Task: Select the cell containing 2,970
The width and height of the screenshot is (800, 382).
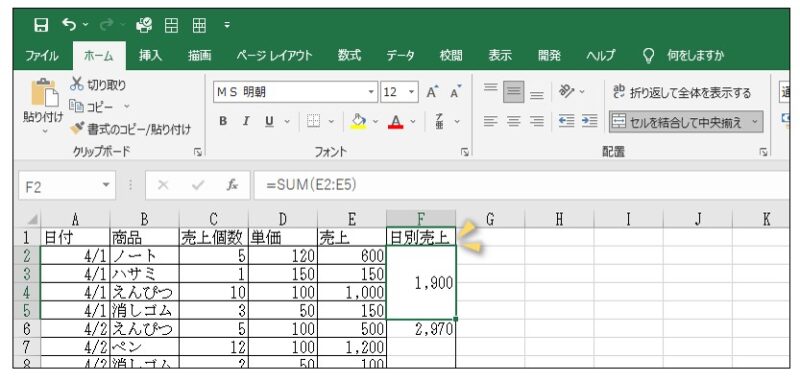Action: pyautogui.click(x=421, y=329)
